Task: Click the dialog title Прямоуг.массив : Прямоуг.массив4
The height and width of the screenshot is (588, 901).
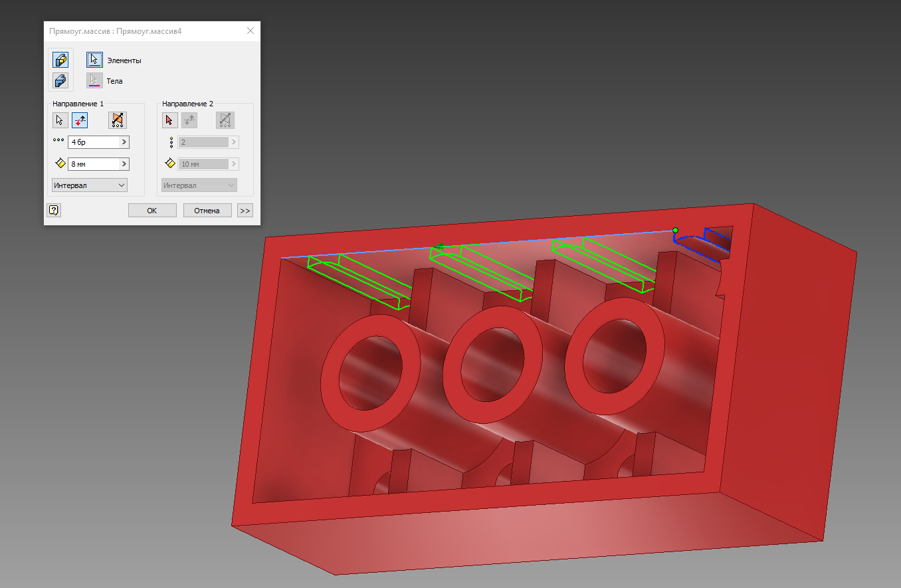Action: [x=116, y=31]
